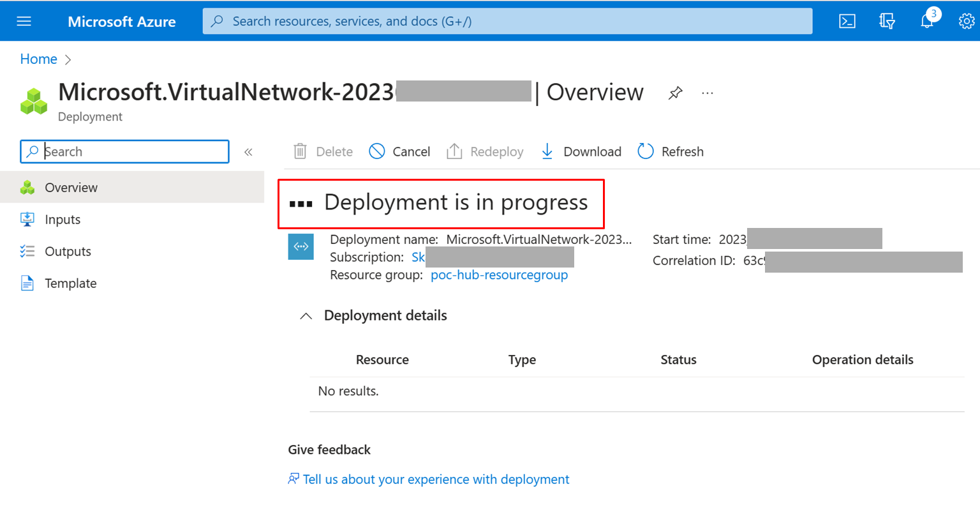Open the Template menu item
Viewport: 980px width, 514px height.
(132, 283)
